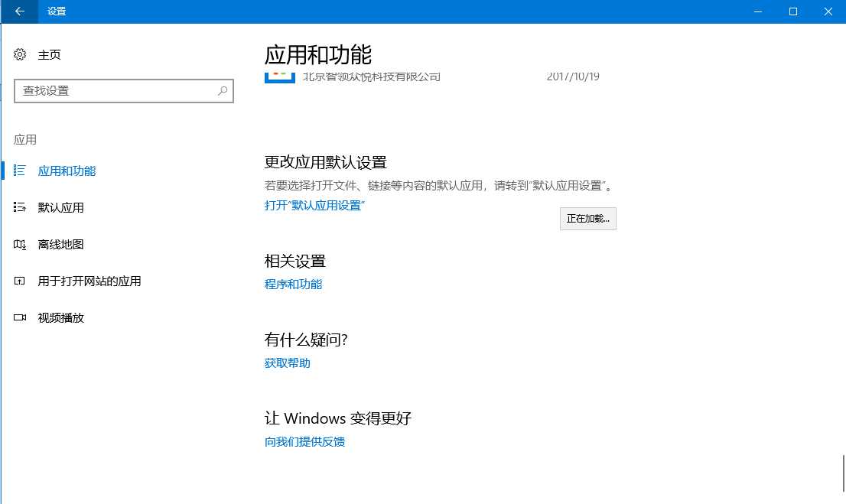Click the 应用和功能 page heading

click(x=319, y=54)
